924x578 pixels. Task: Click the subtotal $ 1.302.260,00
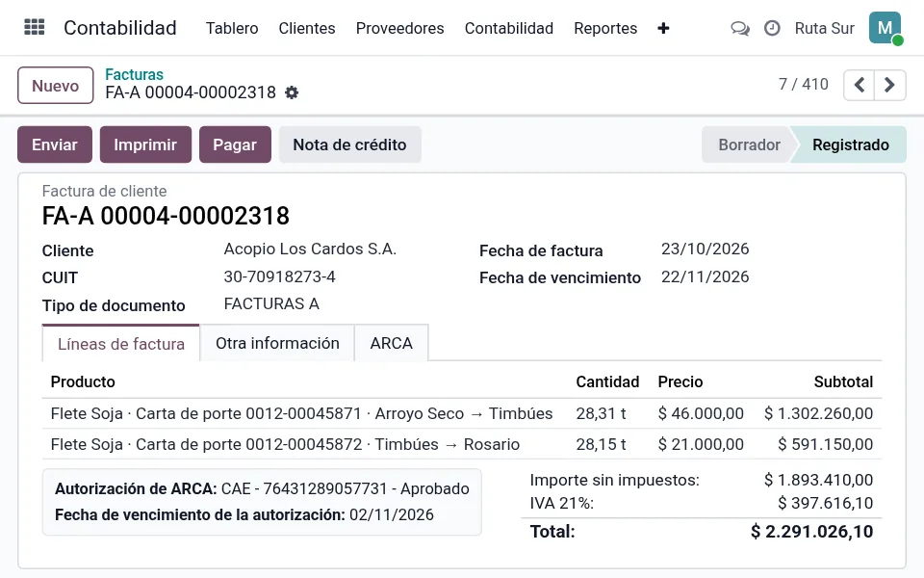point(818,413)
